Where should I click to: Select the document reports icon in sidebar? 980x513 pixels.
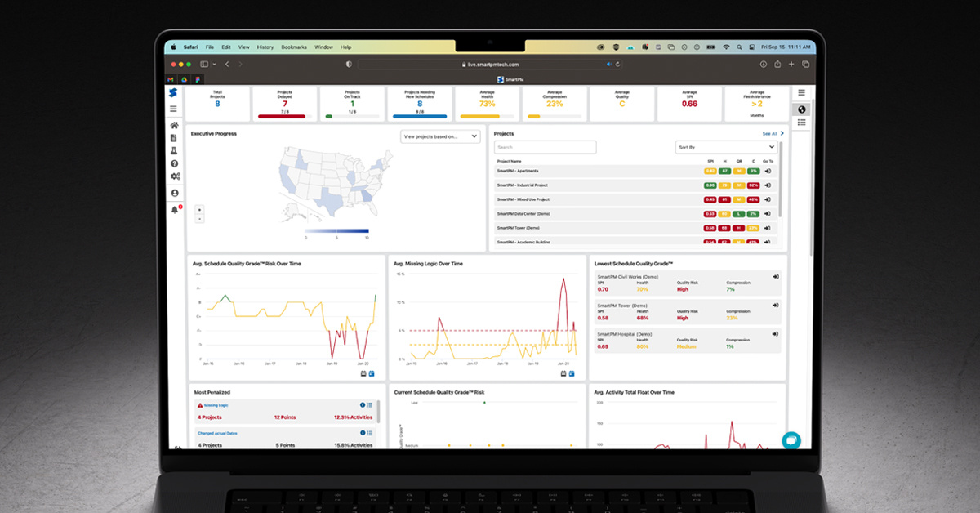point(175,138)
